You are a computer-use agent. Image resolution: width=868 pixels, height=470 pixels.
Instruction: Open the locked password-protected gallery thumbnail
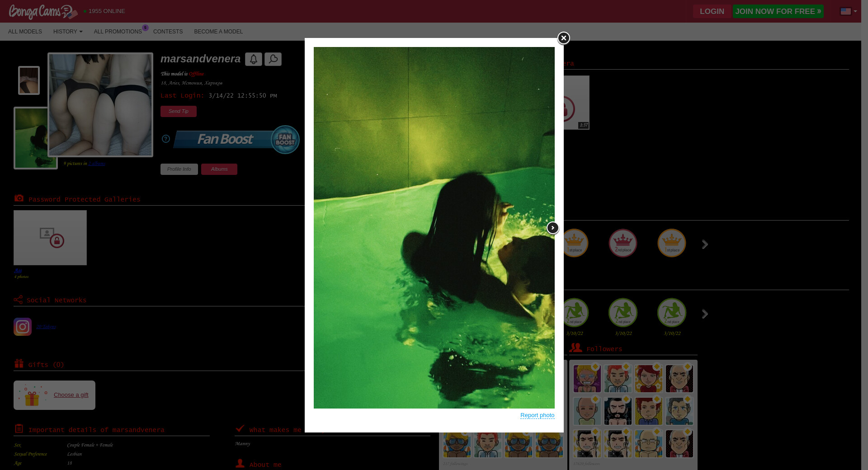point(50,238)
